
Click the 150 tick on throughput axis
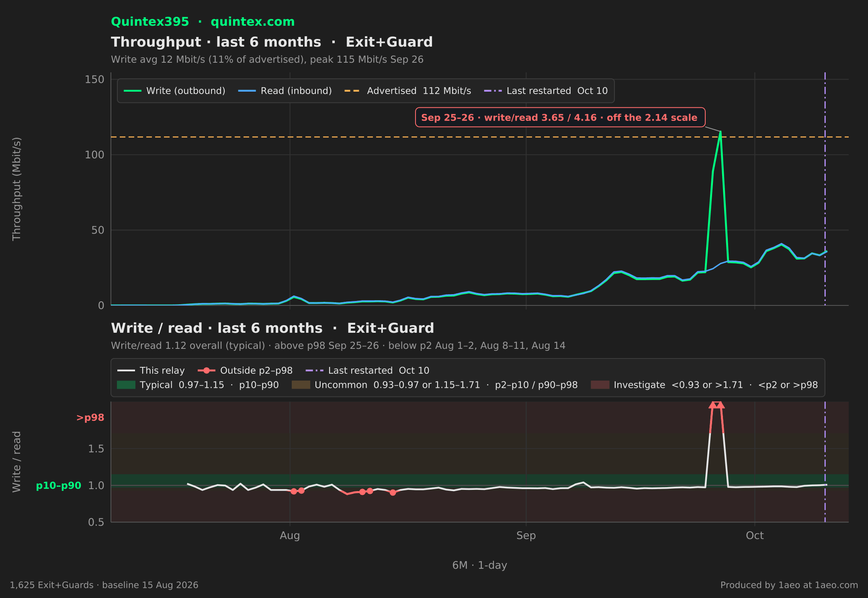(x=94, y=80)
